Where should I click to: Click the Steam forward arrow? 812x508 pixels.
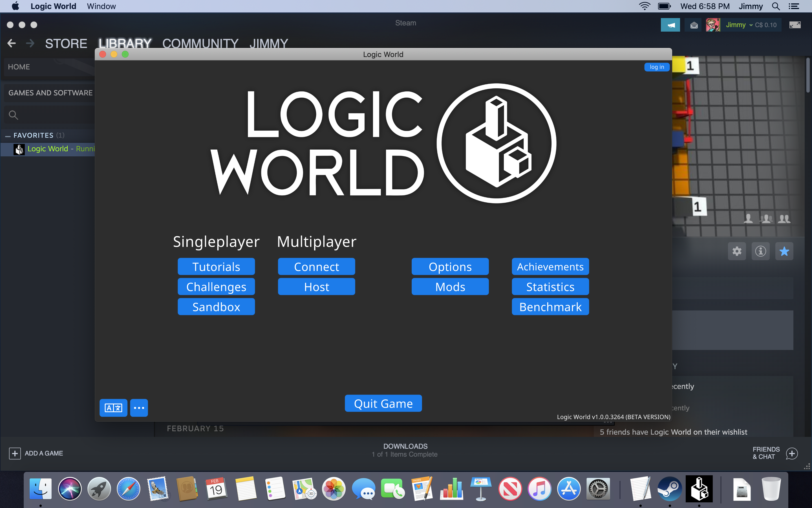coord(30,43)
